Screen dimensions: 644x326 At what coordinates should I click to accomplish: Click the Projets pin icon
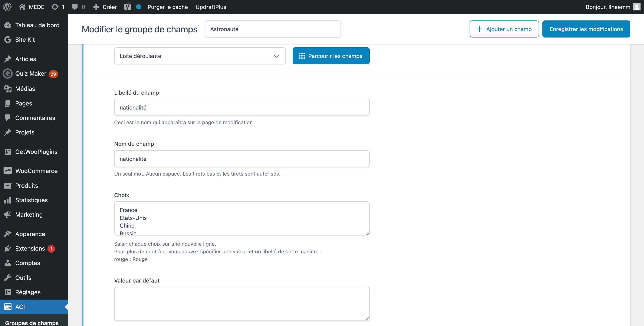point(8,132)
